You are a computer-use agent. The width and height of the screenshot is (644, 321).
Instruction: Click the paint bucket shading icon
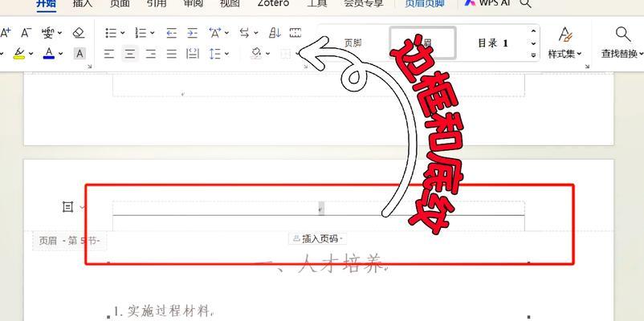[x=256, y=53]
